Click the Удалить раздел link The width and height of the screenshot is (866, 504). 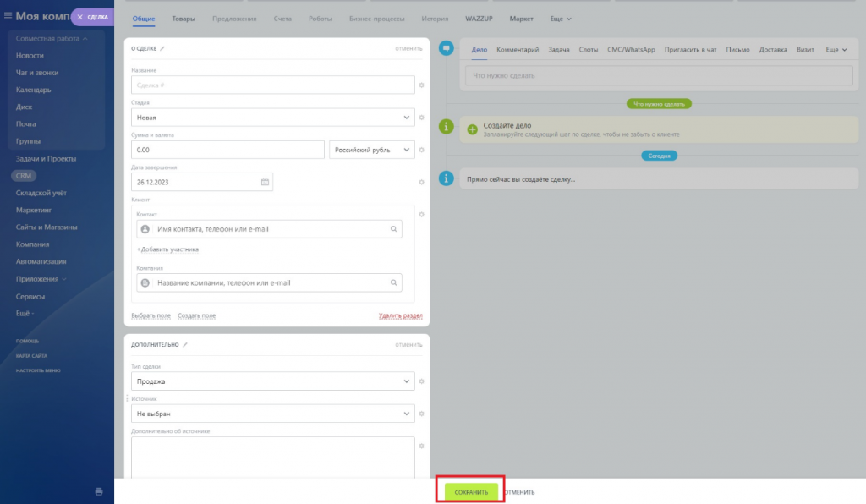pyautogui.click(x=400, y=315)
